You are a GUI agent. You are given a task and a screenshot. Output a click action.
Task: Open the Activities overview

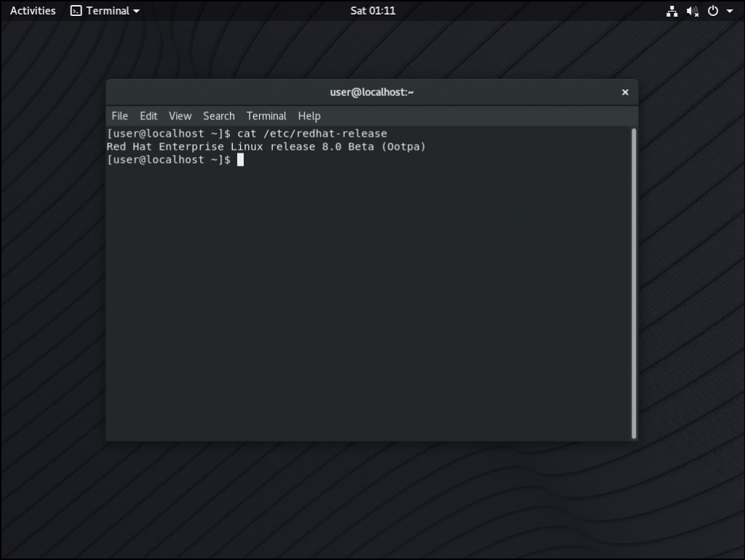click(x=33, y=10)
